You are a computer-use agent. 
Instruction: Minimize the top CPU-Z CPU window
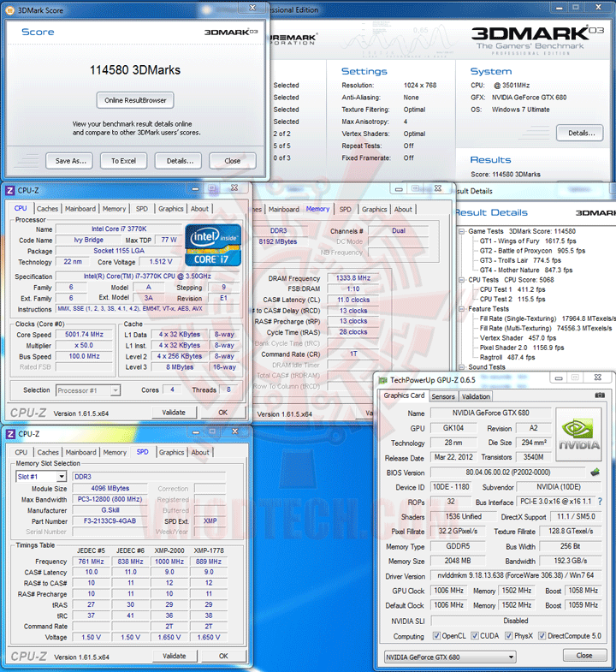coord(195,188)
